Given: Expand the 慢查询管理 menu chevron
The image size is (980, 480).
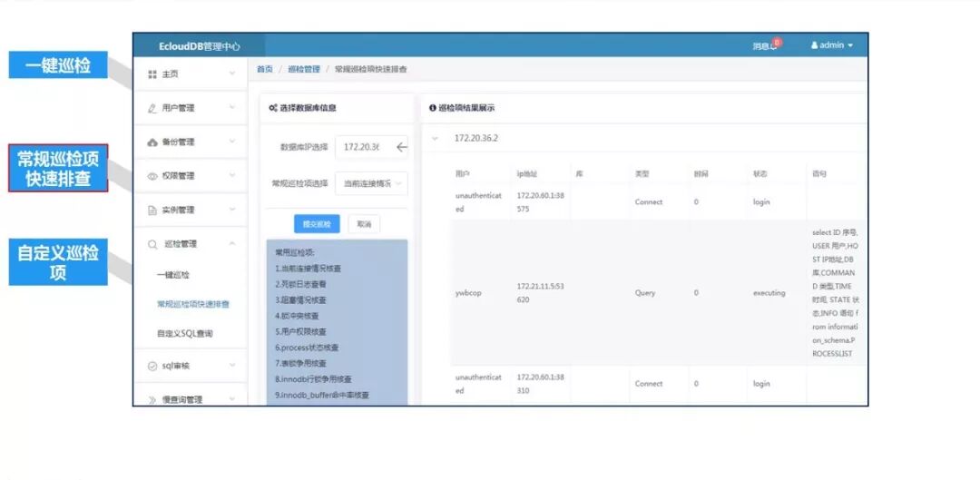Looking at the screenshot, I should (232, 399).
